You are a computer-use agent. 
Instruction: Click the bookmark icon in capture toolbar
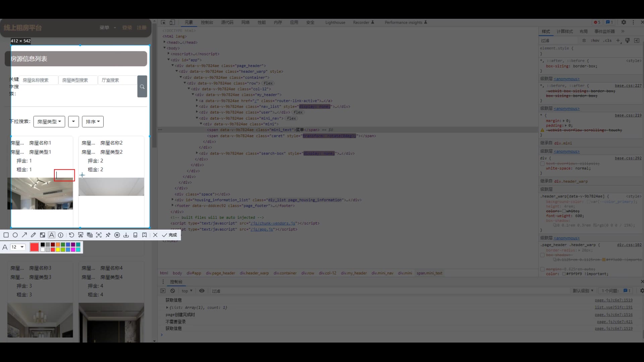click(144, 235)
